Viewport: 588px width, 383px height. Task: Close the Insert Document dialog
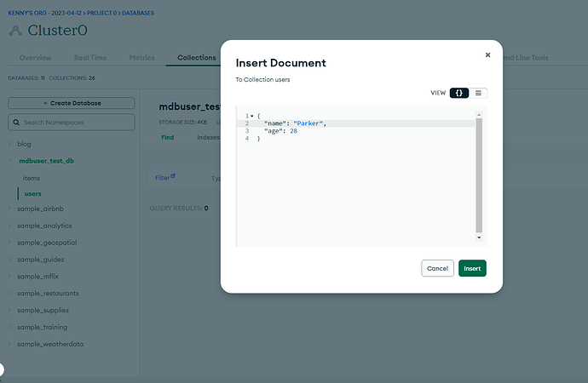(x=487, y=54)
